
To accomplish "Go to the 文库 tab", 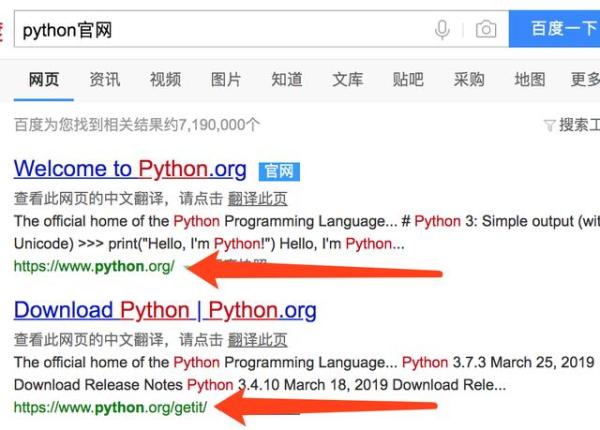I will click(x=347, y=80).
